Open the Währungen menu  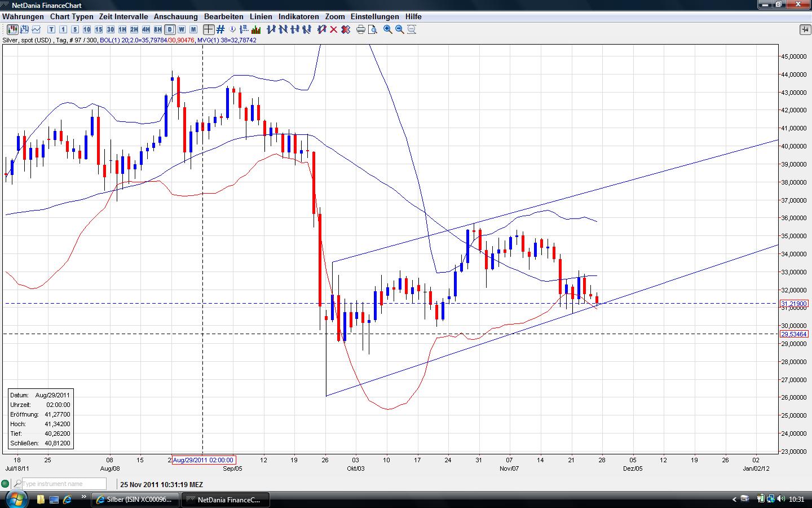[23, 17]
